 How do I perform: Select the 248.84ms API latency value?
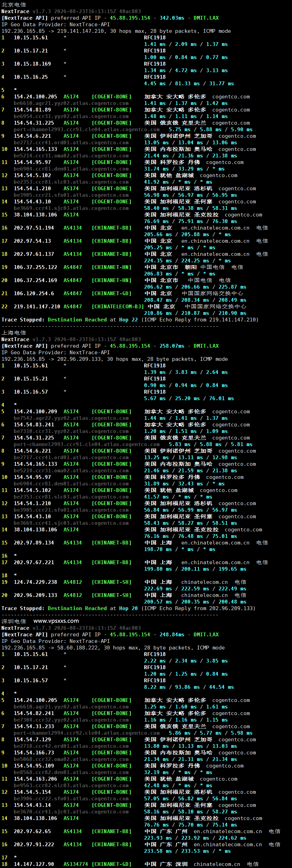point(172,635)
